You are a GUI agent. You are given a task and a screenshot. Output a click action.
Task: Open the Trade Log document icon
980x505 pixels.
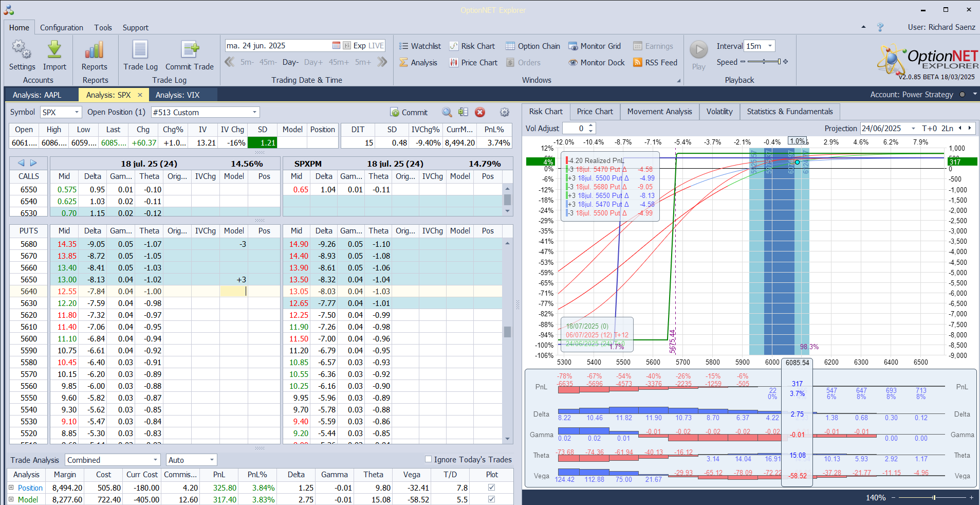click(140, 50)
